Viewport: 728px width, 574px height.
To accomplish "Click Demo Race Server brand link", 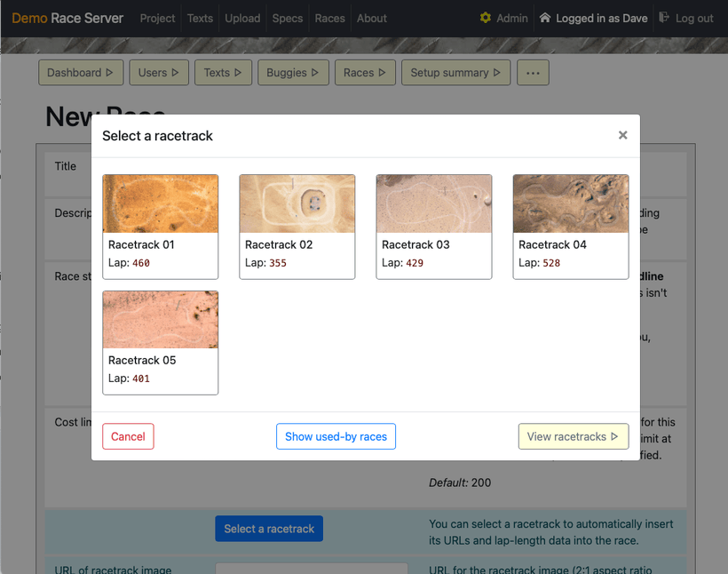I will click(67, 18).
